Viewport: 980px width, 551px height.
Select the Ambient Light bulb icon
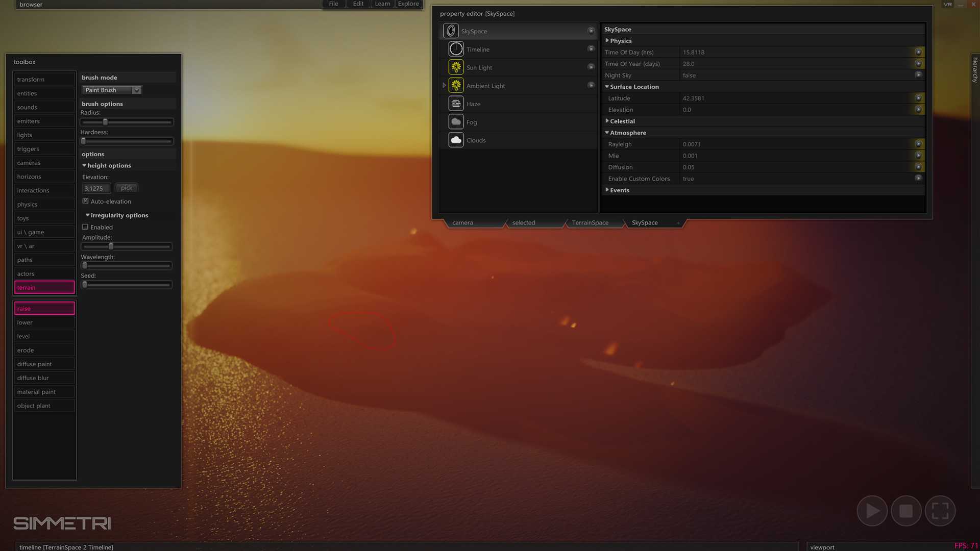click(456, 86)
